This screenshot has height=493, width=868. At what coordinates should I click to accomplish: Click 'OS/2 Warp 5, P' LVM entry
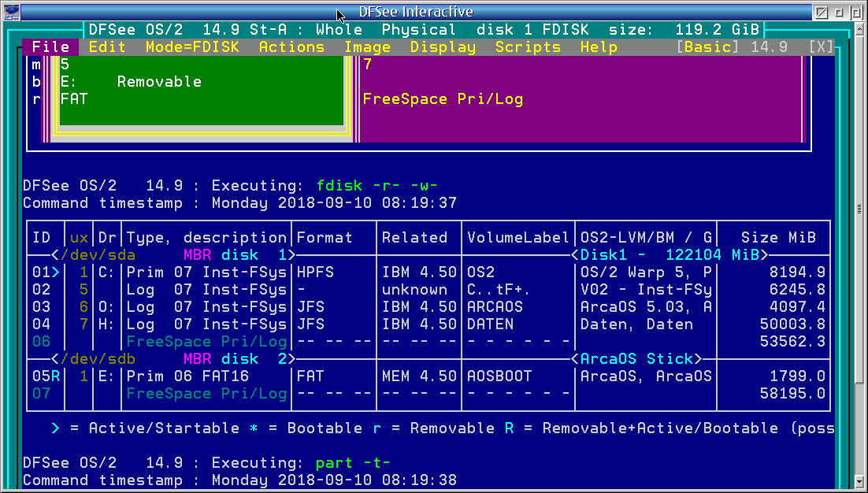pyautogui.click(x=646, y=272)
